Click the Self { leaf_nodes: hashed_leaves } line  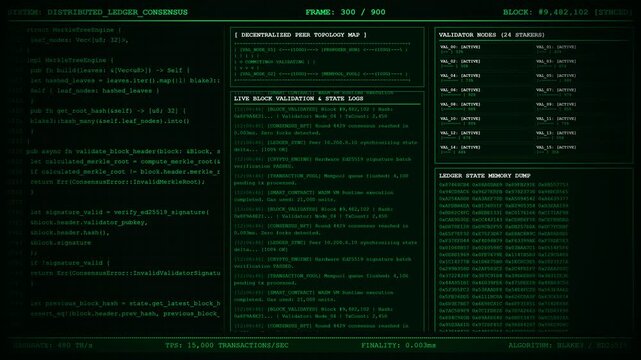95,91
